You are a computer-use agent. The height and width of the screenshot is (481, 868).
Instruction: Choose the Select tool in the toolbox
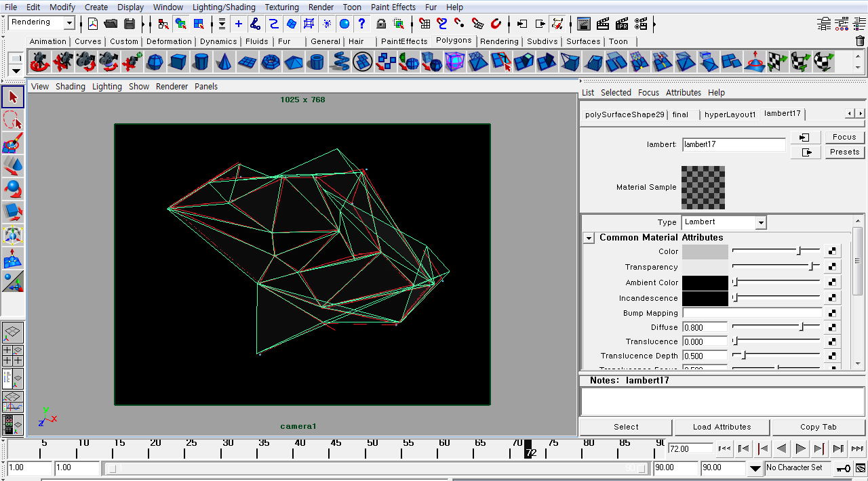(x=12, y=97)
